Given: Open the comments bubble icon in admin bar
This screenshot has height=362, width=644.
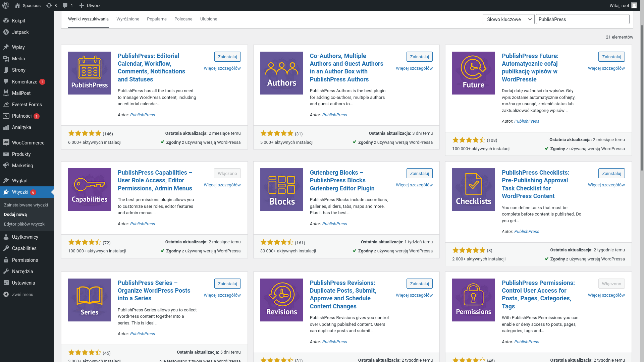Looking at the screenshot, I should (x=65, y=5).
